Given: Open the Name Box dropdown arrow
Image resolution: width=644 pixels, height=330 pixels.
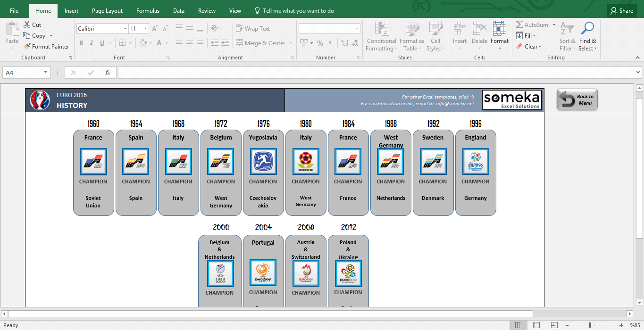Looking at the screenshot, I should point(46,73).
